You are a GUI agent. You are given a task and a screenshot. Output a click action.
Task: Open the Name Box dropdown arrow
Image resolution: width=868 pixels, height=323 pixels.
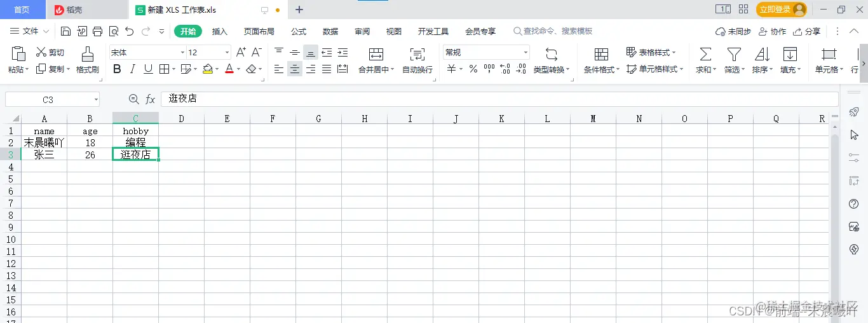coord(95,100)
